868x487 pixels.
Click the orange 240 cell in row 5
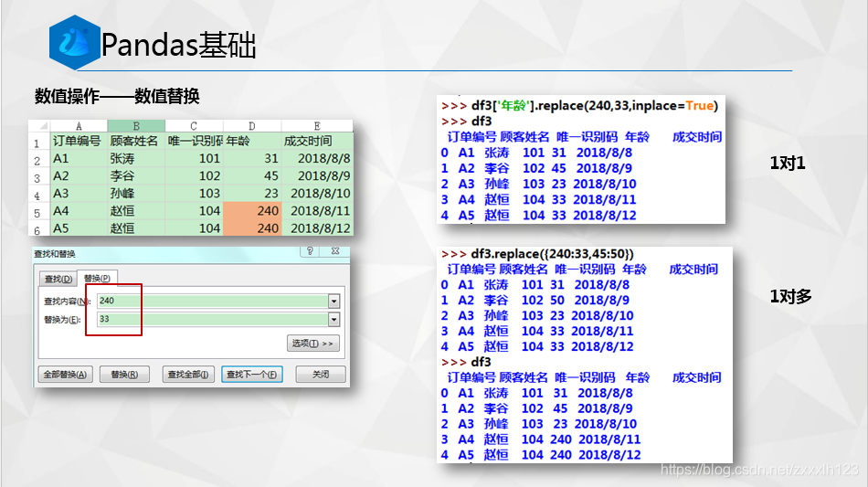coord(252,211)
